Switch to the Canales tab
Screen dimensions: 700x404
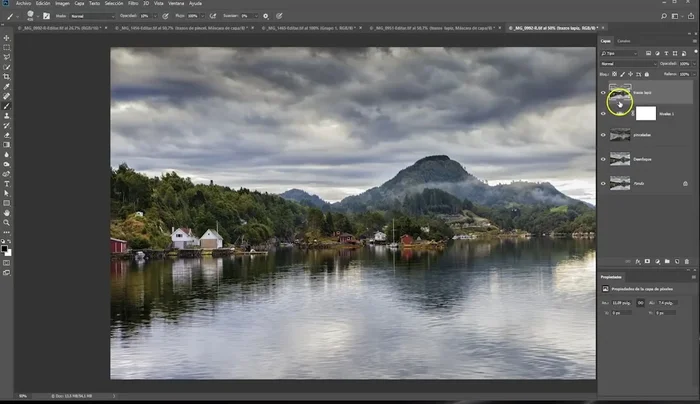click(623, 41)
